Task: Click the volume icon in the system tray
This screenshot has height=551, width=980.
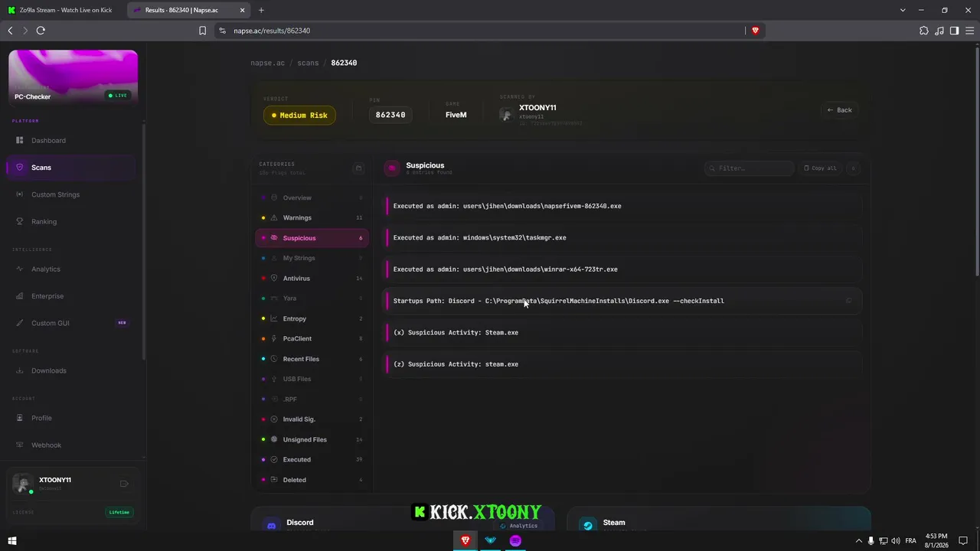Action: pos(896,541)
